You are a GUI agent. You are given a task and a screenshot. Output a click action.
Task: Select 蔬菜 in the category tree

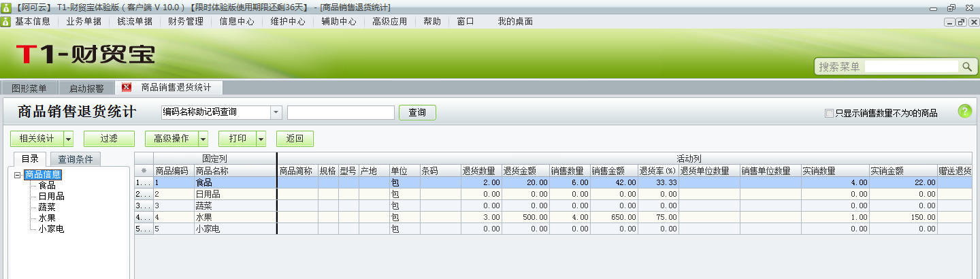pyautogui.click(x=47, y=207)
